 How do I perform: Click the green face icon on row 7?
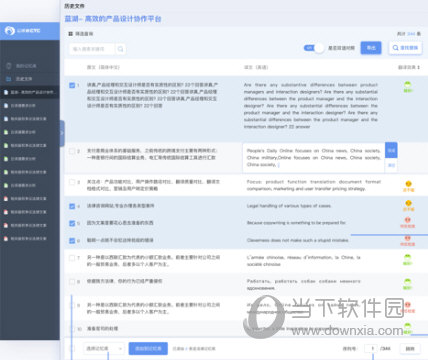point(407,257)
